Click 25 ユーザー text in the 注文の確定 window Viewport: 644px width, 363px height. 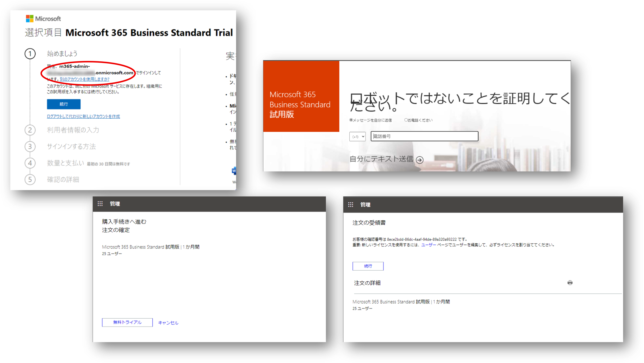click(x=112, y=254)
